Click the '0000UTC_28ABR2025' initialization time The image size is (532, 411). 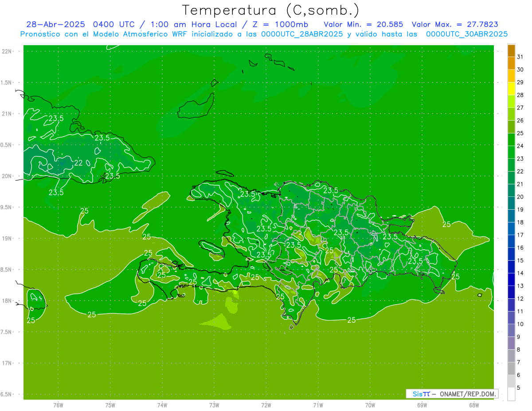pos(302,34)
